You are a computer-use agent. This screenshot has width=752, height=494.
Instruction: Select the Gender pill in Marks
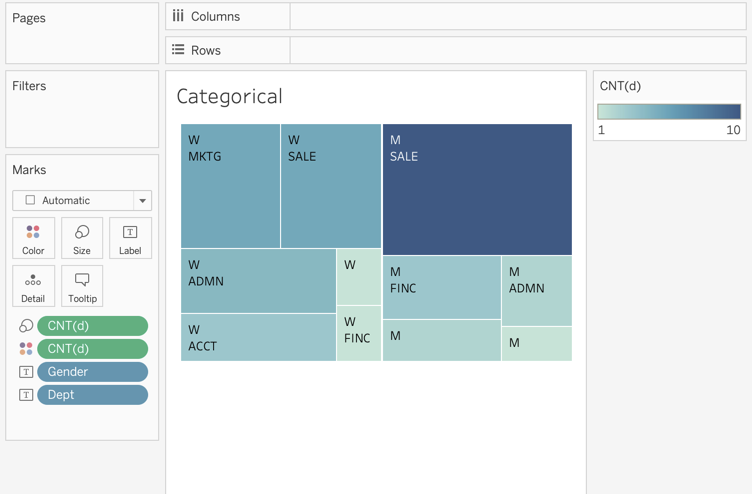click(92, 372)
